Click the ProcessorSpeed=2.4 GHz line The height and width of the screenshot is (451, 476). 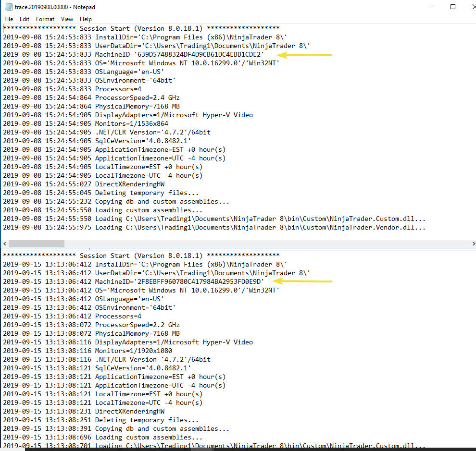click(x=91, y=98)
